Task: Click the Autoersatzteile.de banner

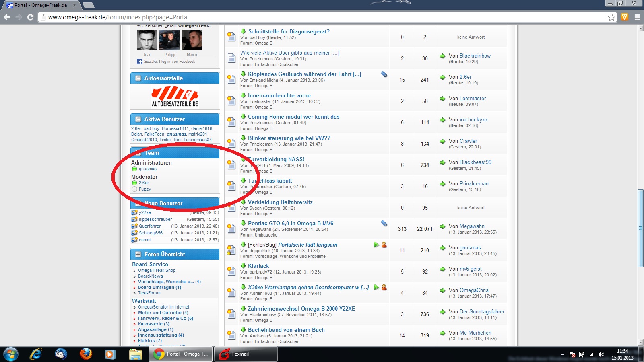Action: 175,98
